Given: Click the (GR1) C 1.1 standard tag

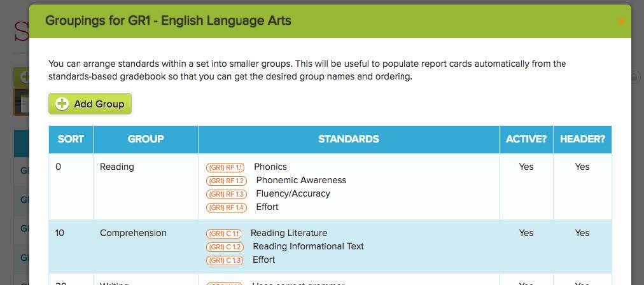Looking at the screenshot, I should [224, 233].
